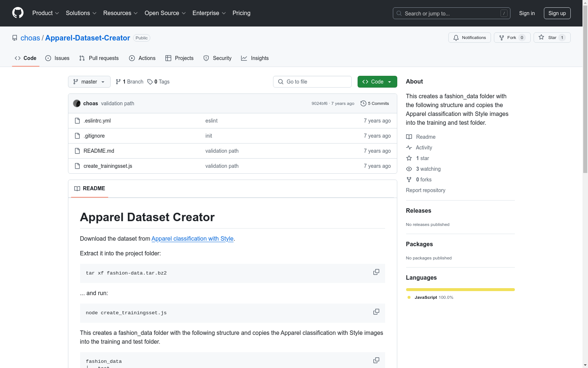588x368 pixels.
Task: Open the create_trainingsset.js file
Action: pyautogui.click(x=108, y=166)
